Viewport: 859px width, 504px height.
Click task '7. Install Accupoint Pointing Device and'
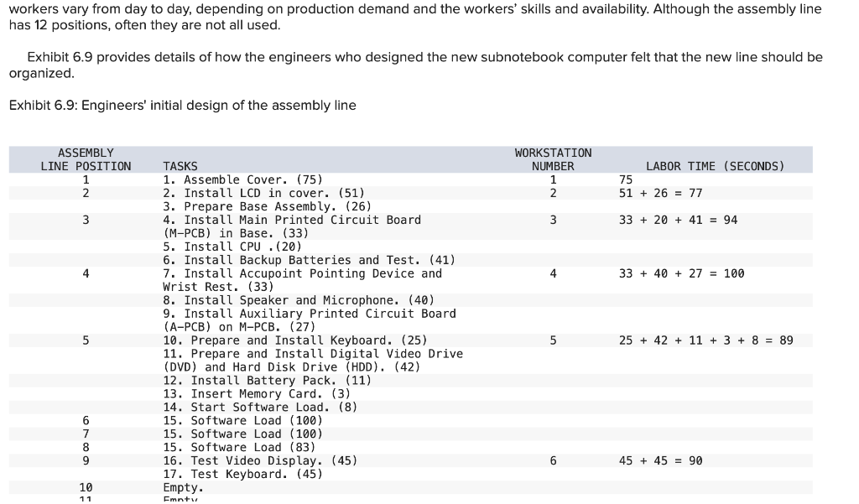[x=302, y=273]
